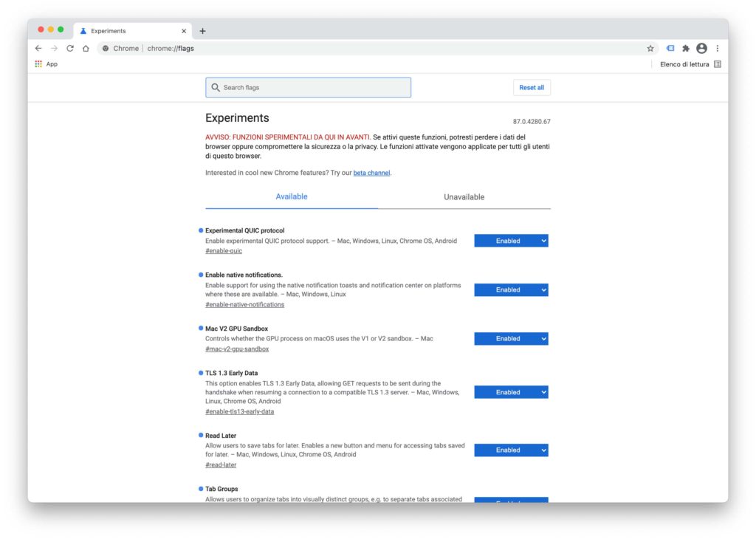The image size is (756, 539).
Task: Select the Available tab
Action: click(x=291, y=196)
